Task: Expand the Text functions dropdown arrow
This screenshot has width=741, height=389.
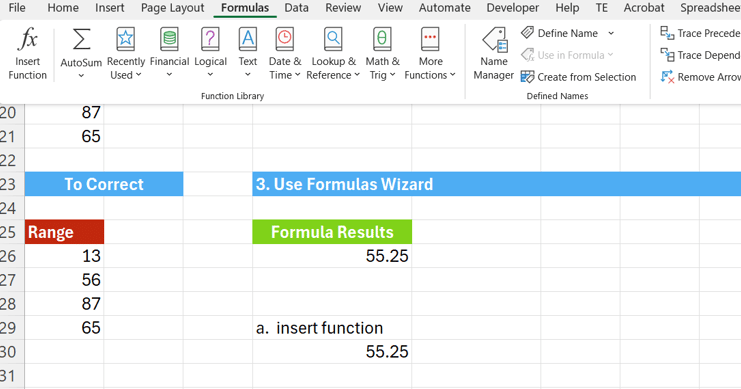Action: coord(248,75)
